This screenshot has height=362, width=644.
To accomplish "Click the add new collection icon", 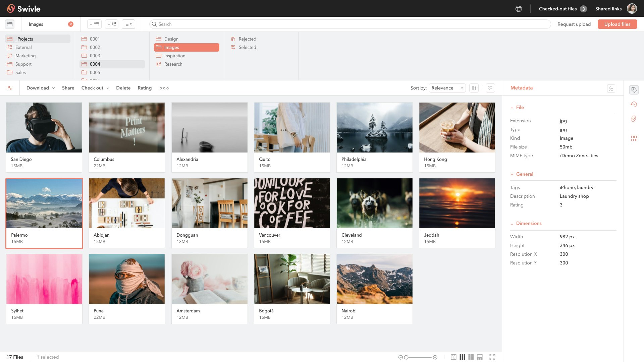I will tap(112, 24).
